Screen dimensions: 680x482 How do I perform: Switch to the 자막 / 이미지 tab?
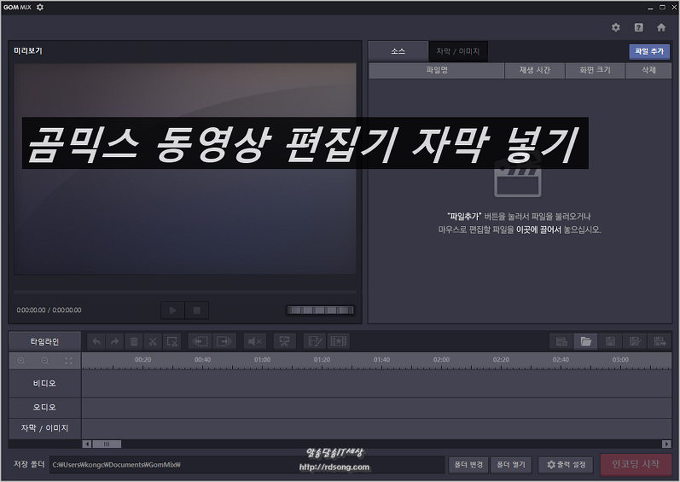click(x=458, y=52)
